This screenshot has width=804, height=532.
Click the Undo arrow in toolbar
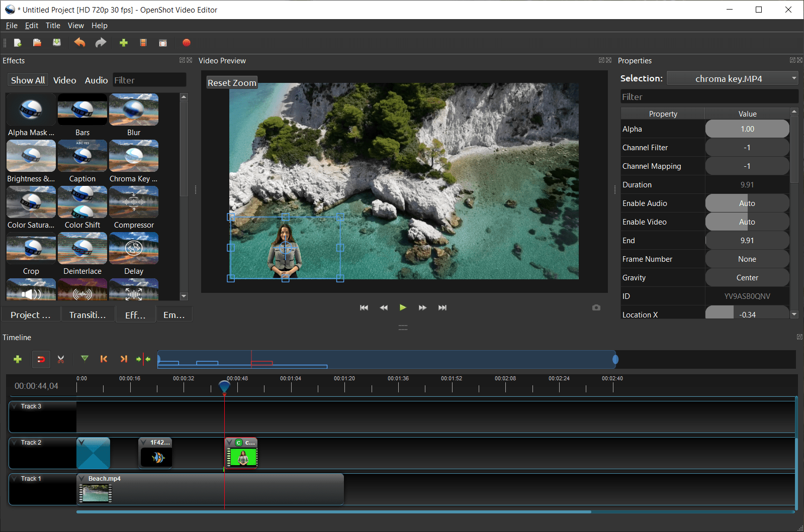(x=79, y=43)
